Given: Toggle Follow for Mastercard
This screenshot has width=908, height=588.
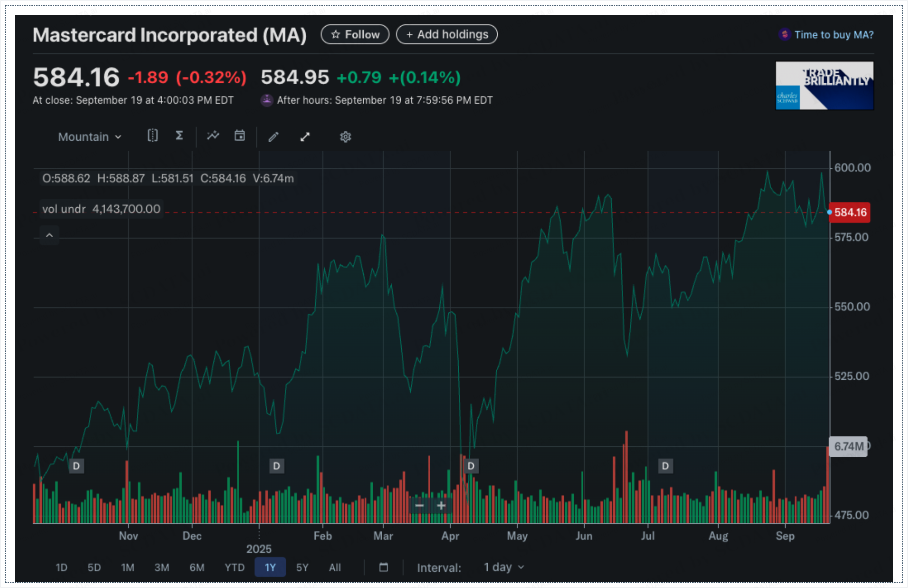Looking at the screenshot, I should coord(355,35).
